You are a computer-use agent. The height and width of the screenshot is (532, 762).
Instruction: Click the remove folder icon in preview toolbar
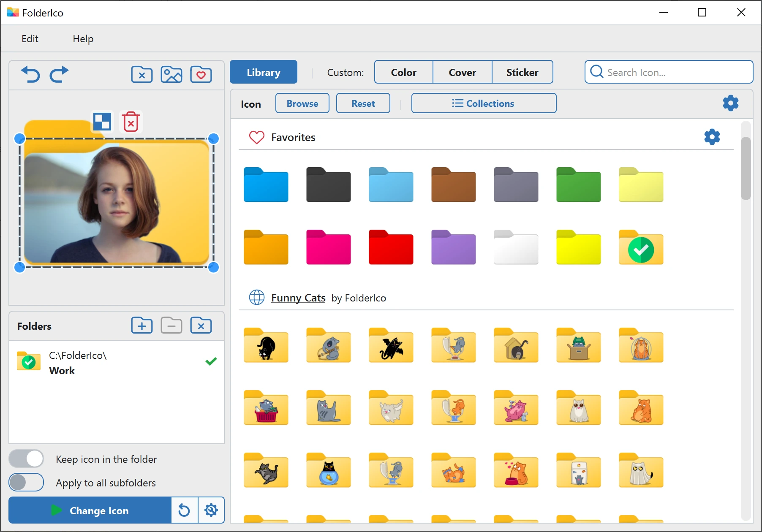coord(142,75)
